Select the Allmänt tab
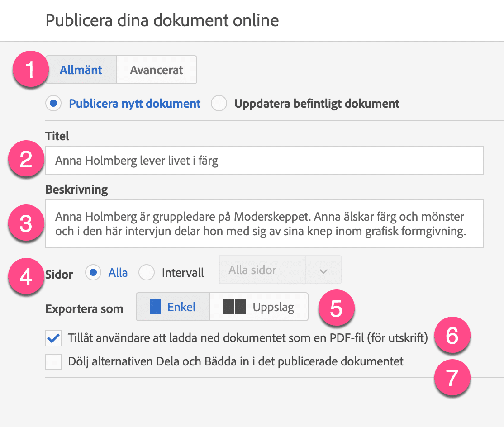This screenshot has height=427, width=504. pos(80,70)
